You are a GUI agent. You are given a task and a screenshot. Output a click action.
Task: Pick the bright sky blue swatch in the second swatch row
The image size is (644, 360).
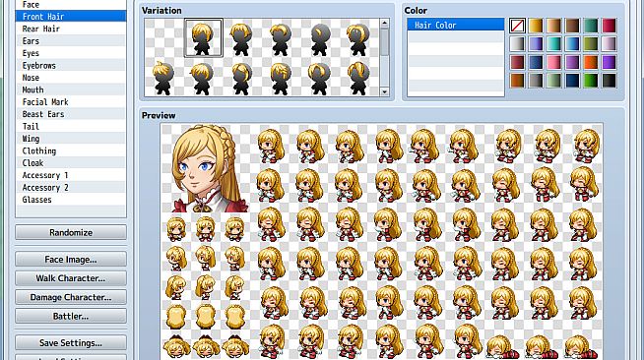[572, 44]
